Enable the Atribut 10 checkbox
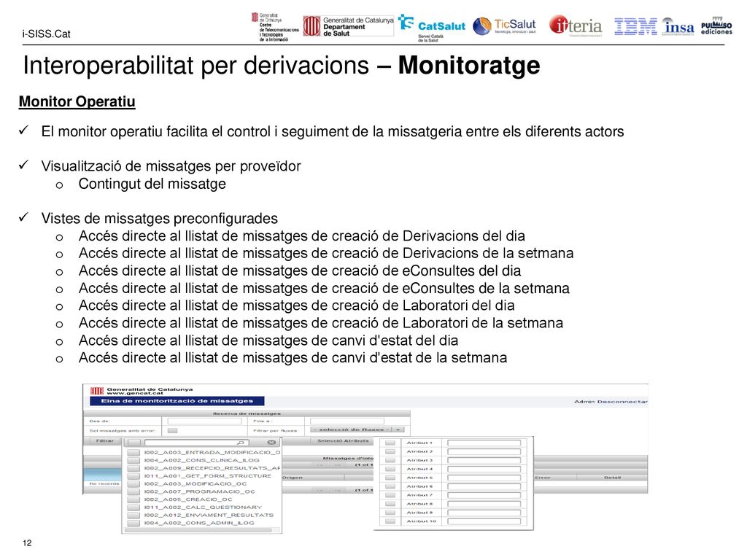Screen dimensions: 747x560 390,521
